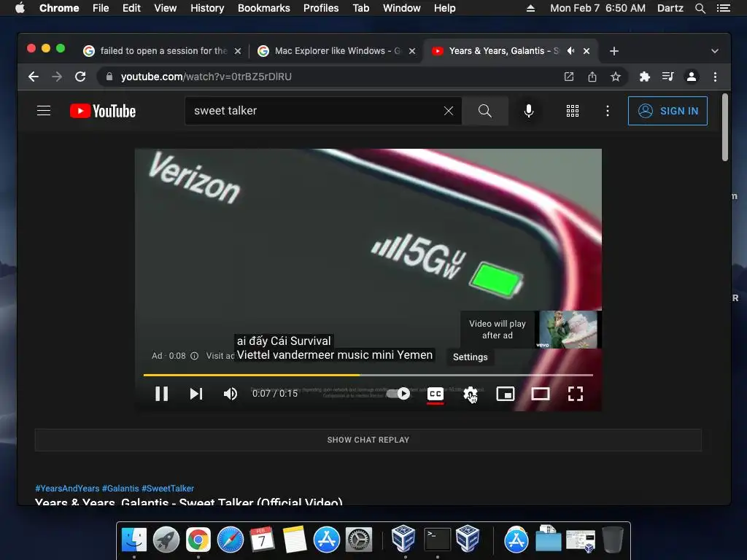
Task: Bookmark this tab star icon
Action: coord(616,77)
